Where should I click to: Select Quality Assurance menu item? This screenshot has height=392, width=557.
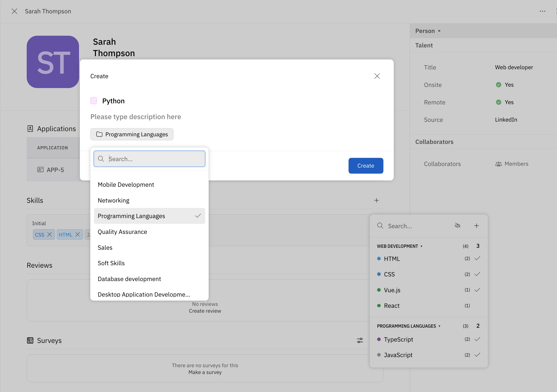click(123, 231)
